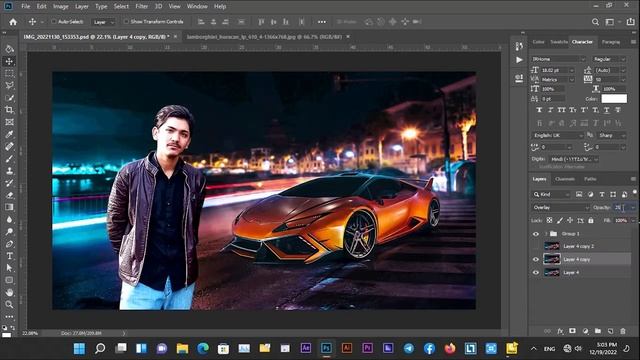The height and width of the screenshot is (360, 640).
Task: Apply Underline text style
Action: pyautogui.click(x=607, y=110)
